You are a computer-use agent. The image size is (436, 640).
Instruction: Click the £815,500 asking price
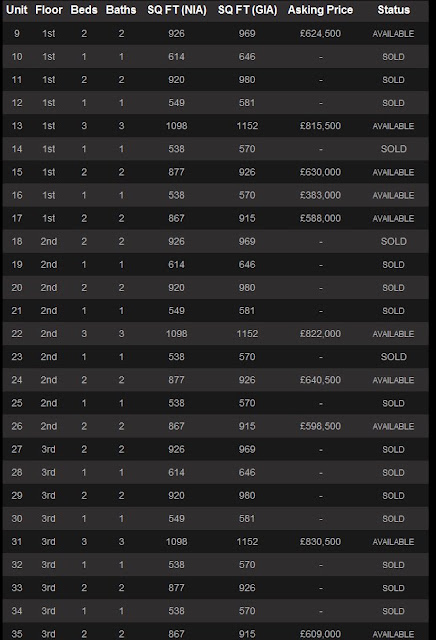(320, 126)
